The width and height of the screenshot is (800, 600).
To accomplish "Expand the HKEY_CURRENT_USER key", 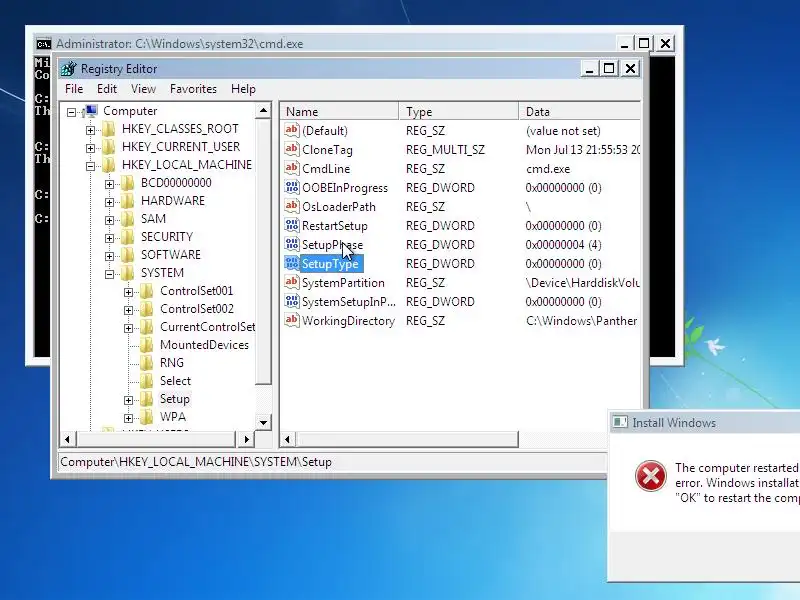I will [x=90, y=148].
